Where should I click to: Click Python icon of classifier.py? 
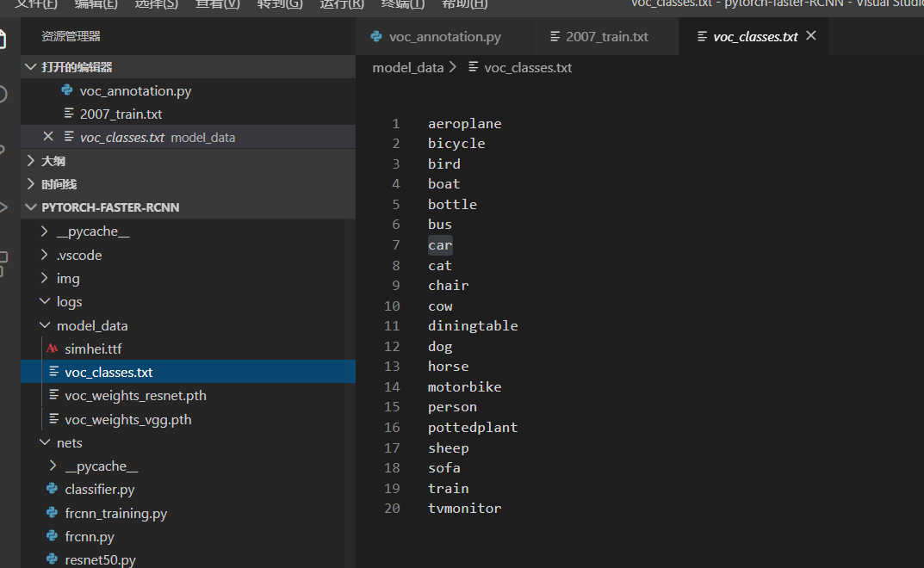pyautogui.click(x=52, y=489)
